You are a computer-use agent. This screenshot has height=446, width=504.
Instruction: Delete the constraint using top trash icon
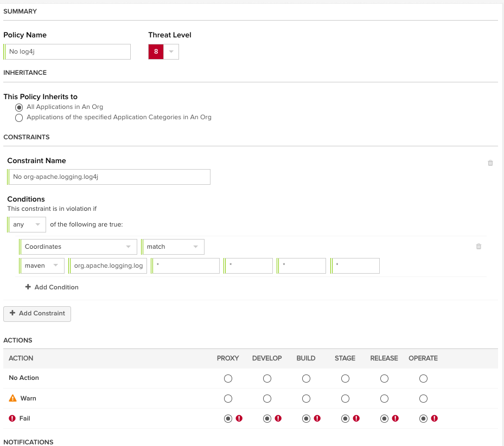tap(490, 163)
